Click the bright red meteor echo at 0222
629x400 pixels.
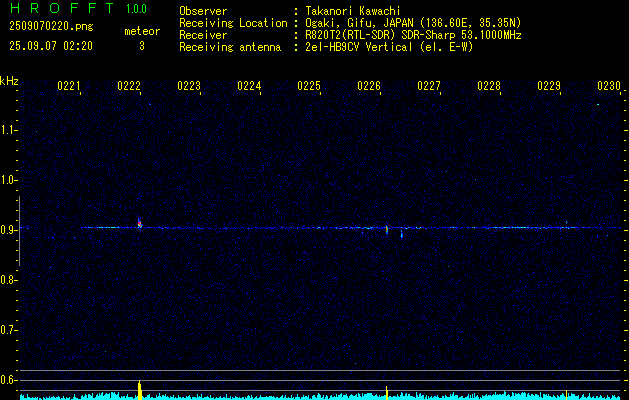coord(140,224)
